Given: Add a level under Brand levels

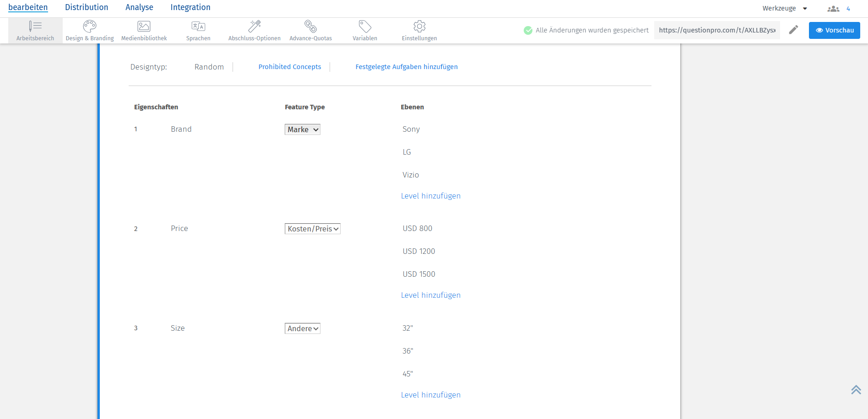Looking at the screenshot, I should tap(431, 196).
